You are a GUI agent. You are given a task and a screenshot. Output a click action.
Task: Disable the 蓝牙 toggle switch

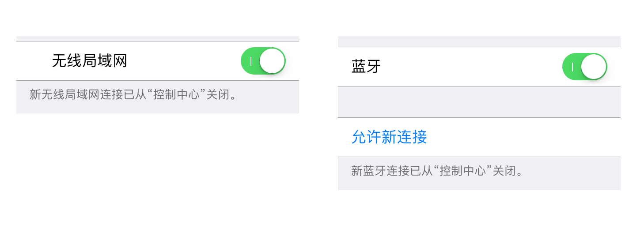[x=584, y=67]
